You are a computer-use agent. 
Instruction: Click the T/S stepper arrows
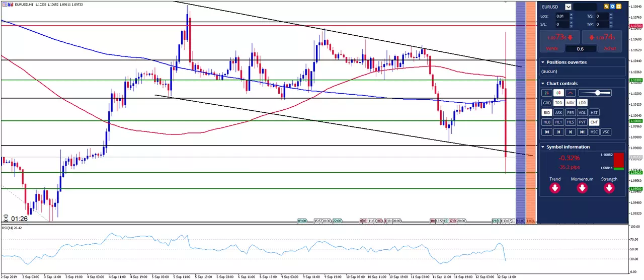pos(611,16)
